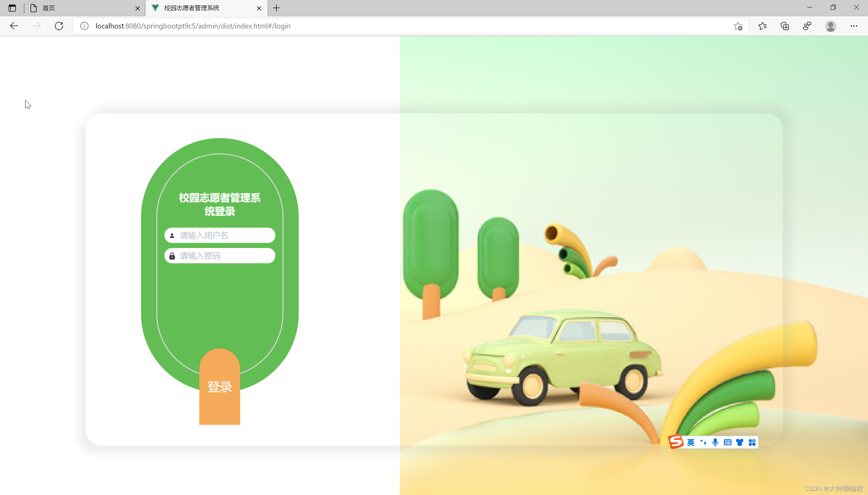Close the 校园志愿者管理系统 tab
Image resolution: width=868 pixels, height=495 pixels.
[259, 8]
